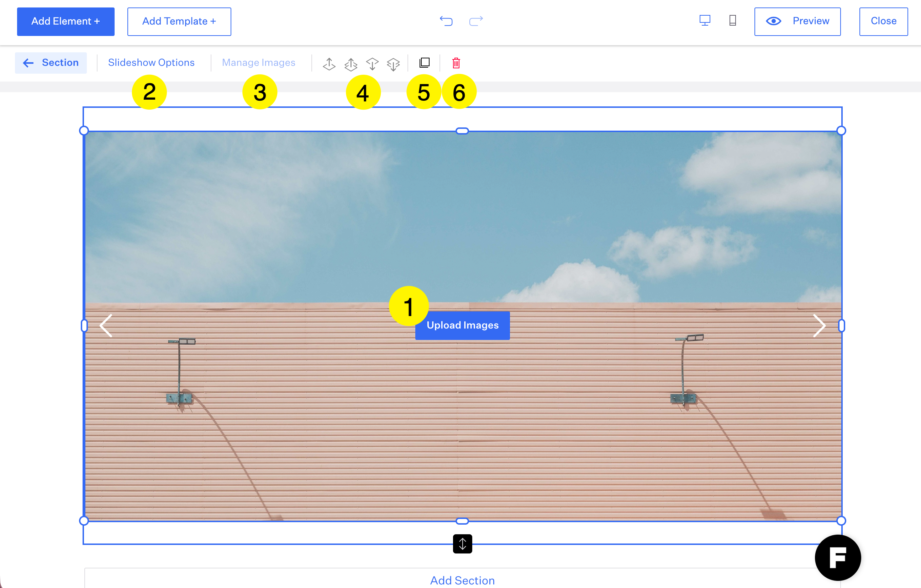Click the bring forward layer icon
The image size is (921, 588).
coord(329,63)
